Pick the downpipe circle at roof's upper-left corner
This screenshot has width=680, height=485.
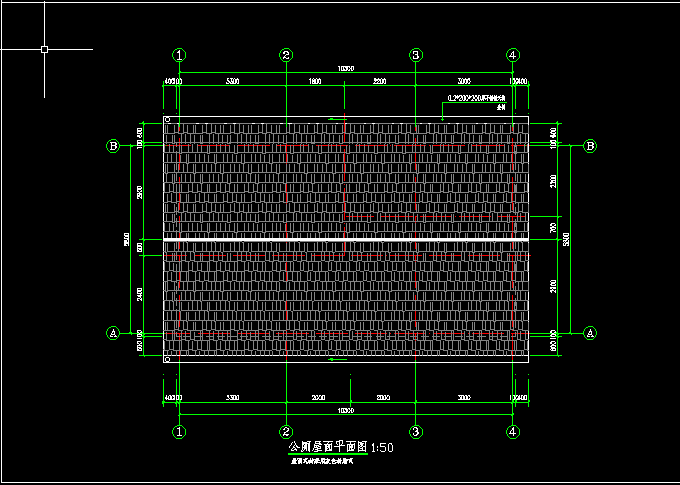tap(168, 119)
